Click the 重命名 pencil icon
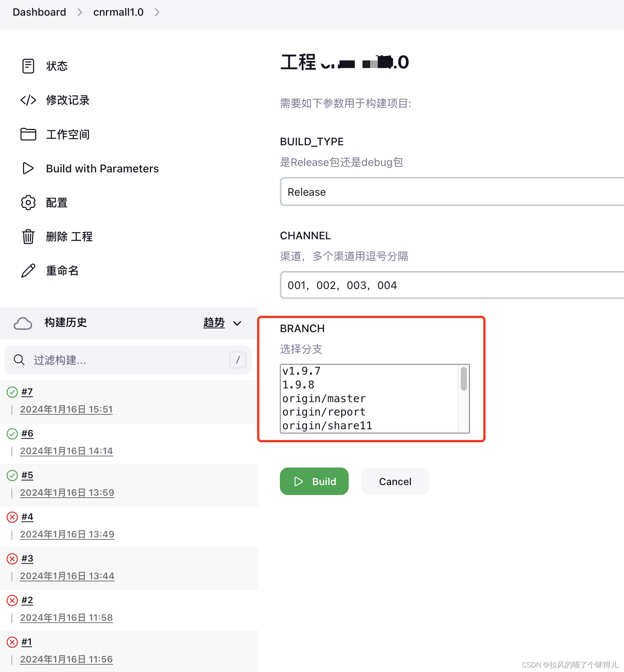 click(x=28, y=271)
